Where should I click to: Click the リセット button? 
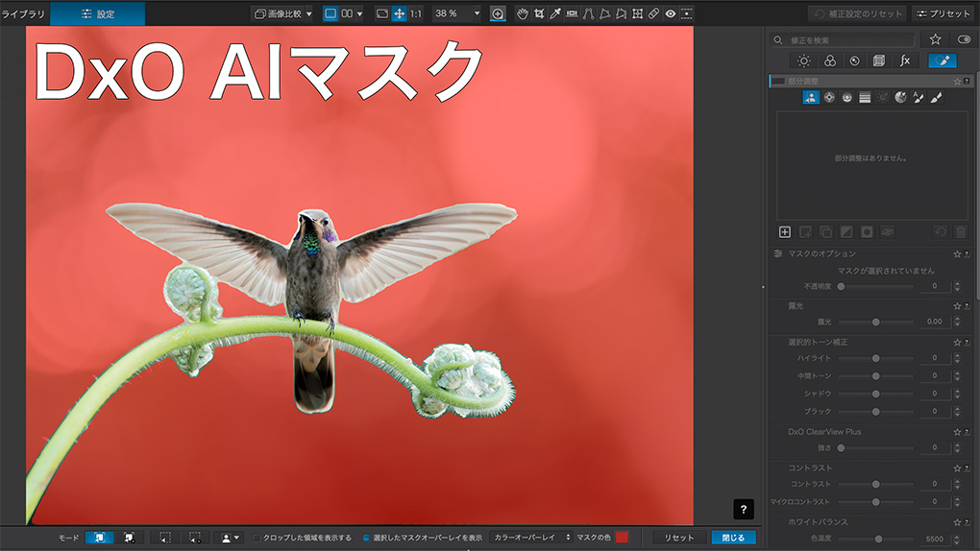[x=679, y=538]
